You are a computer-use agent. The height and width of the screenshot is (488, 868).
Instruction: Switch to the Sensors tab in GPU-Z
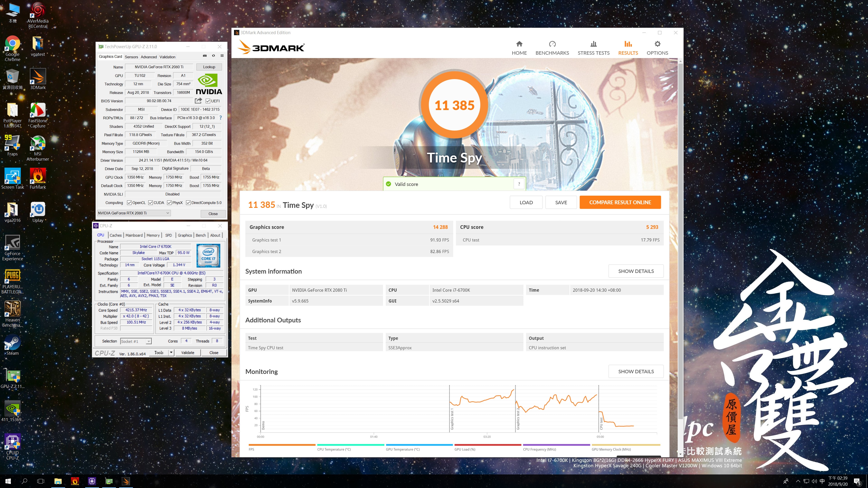coord(131,57)
